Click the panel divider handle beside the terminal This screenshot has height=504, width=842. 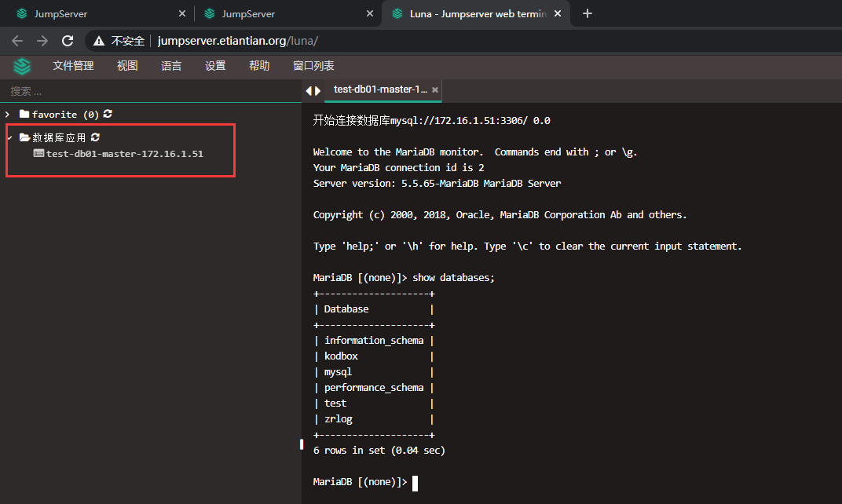(x=302, y=444)
